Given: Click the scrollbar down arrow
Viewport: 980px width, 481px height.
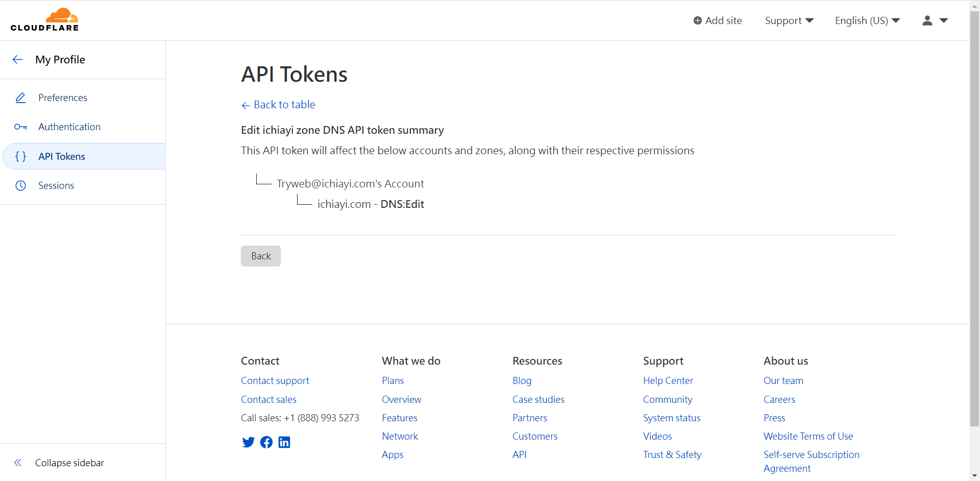Looking at the screenshot, I should click(x=975, y=476).
